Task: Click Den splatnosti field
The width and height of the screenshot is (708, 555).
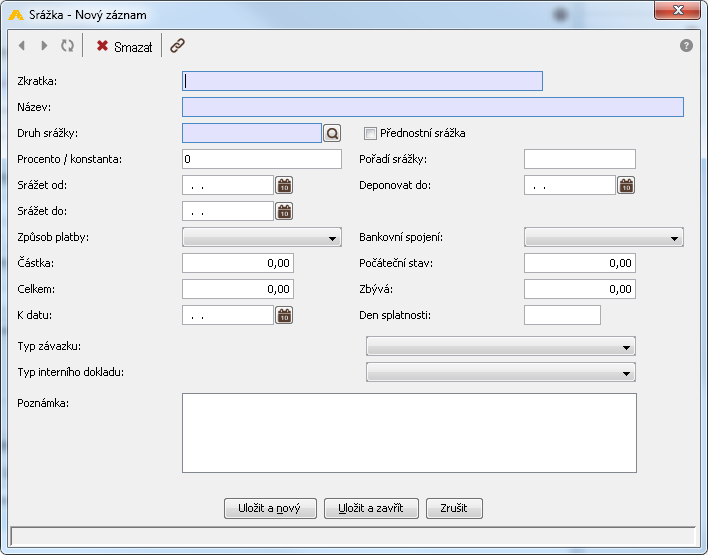Action: [562, 315]
